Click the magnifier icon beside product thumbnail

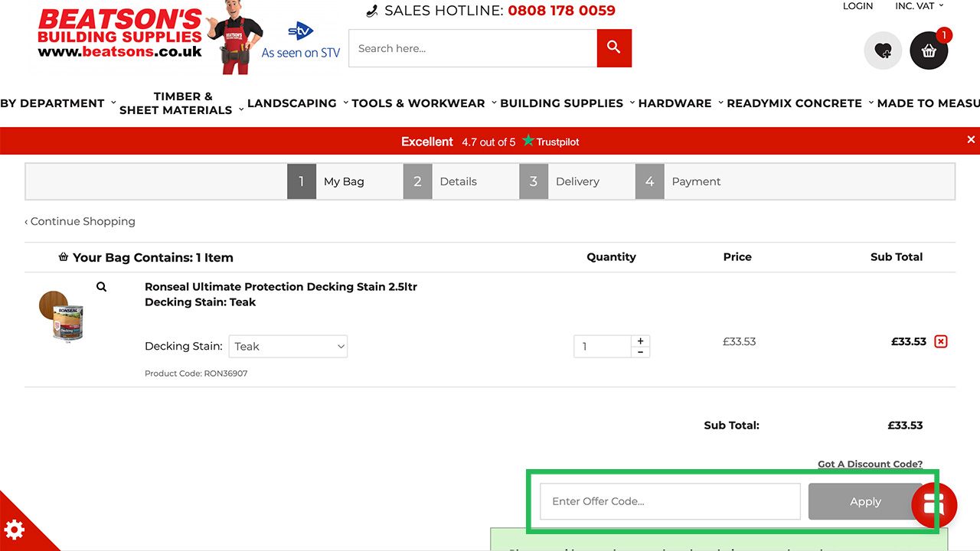click(101, 287)
